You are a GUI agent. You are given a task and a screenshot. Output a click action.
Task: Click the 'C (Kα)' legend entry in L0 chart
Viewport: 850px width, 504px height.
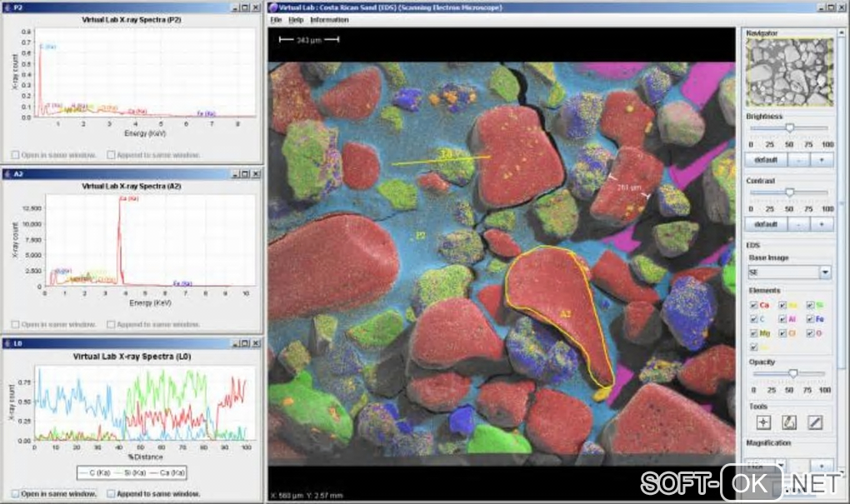coord(95,473)
